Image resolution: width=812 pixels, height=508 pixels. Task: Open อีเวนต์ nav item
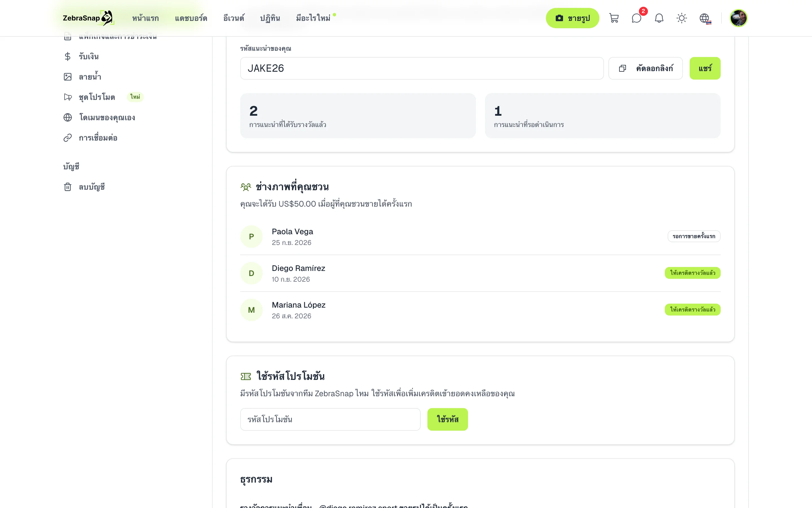tap(233, 18)
